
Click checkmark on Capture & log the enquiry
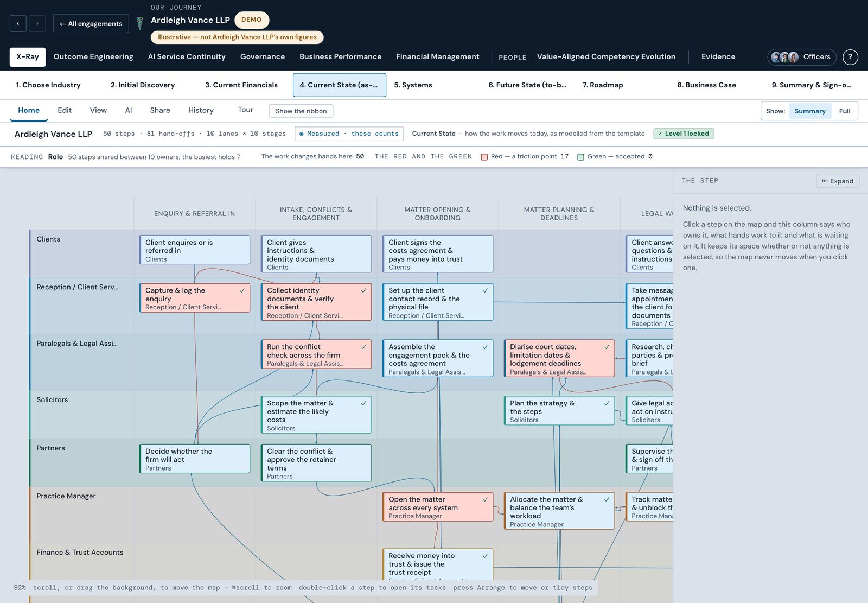(x=242, y=290)
